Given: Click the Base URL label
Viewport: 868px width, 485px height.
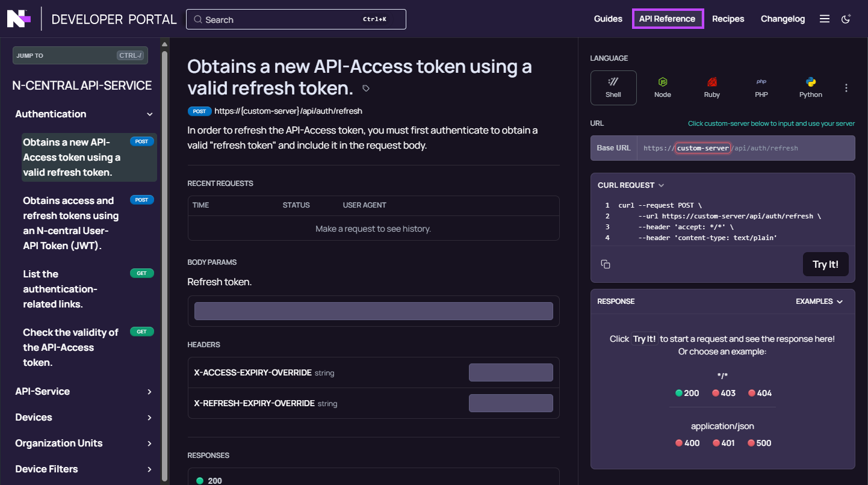Looking at the screenshot, I should coord(614,148).
